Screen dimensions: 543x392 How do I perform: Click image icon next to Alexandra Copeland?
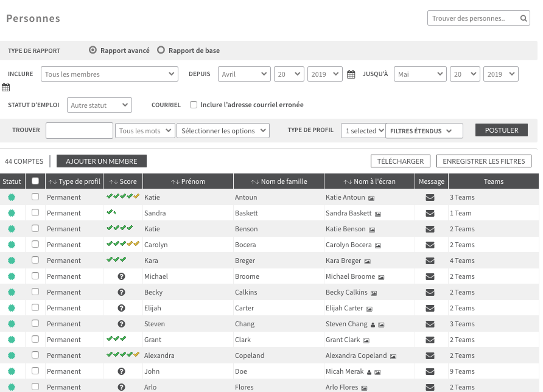tap(393, 356)
